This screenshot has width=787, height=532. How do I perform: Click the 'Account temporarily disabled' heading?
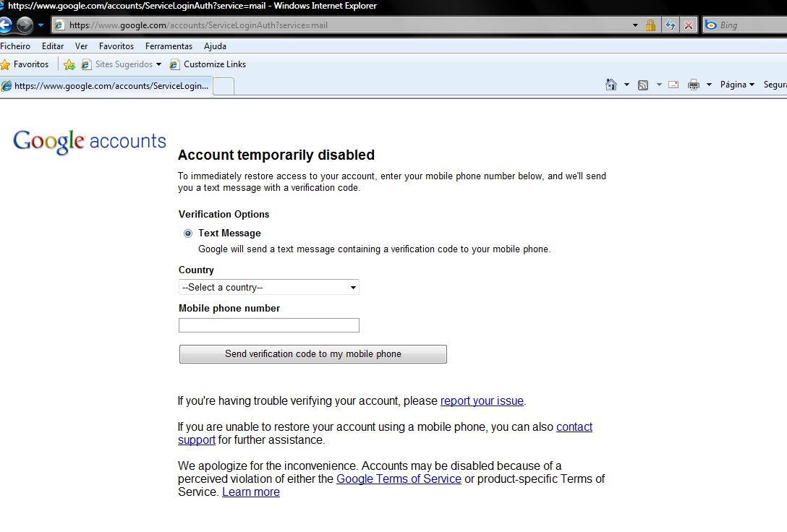[x=276, y=155]
